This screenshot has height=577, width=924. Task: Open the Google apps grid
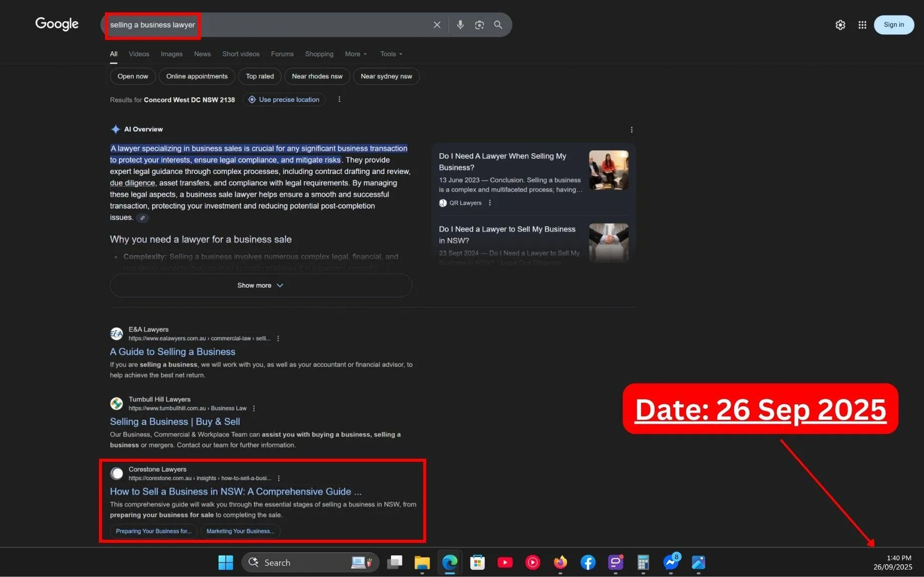pyautogui.click(x=862, y=24)
